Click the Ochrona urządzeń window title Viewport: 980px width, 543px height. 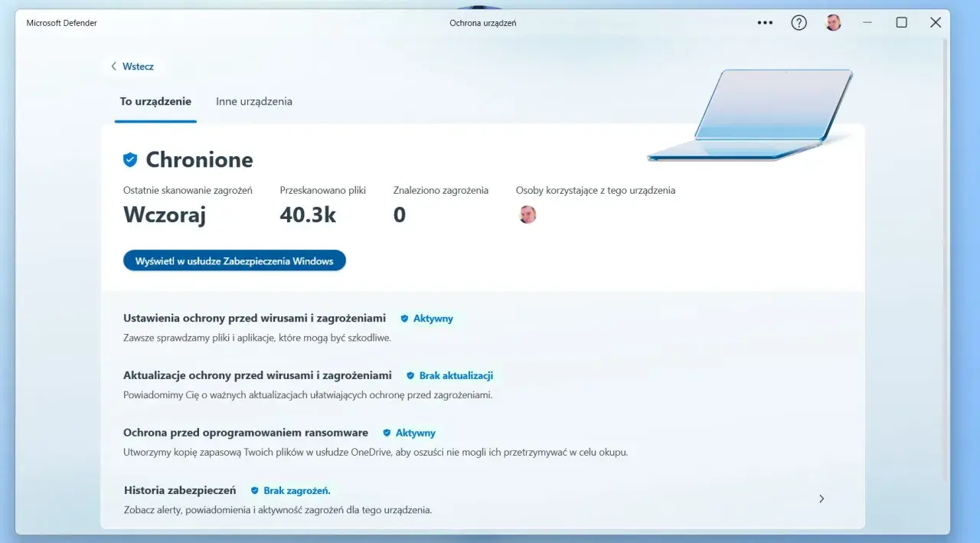[x=483, y=23]
